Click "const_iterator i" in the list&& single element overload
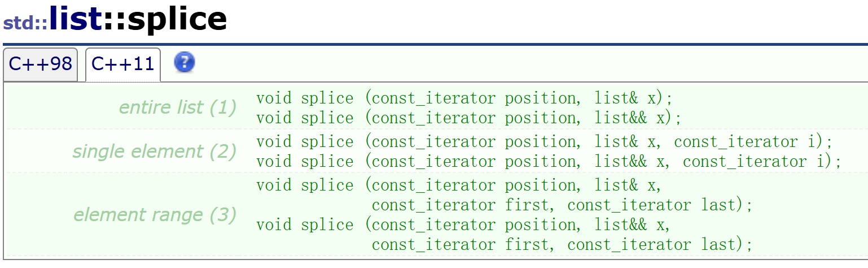868x268 pixels. tap(756, 162)
